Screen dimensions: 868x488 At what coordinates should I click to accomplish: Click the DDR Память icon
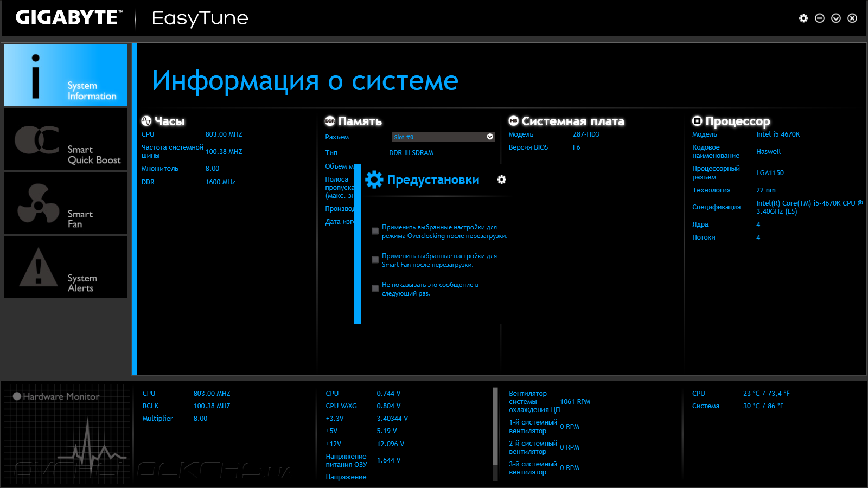[330, 121]
